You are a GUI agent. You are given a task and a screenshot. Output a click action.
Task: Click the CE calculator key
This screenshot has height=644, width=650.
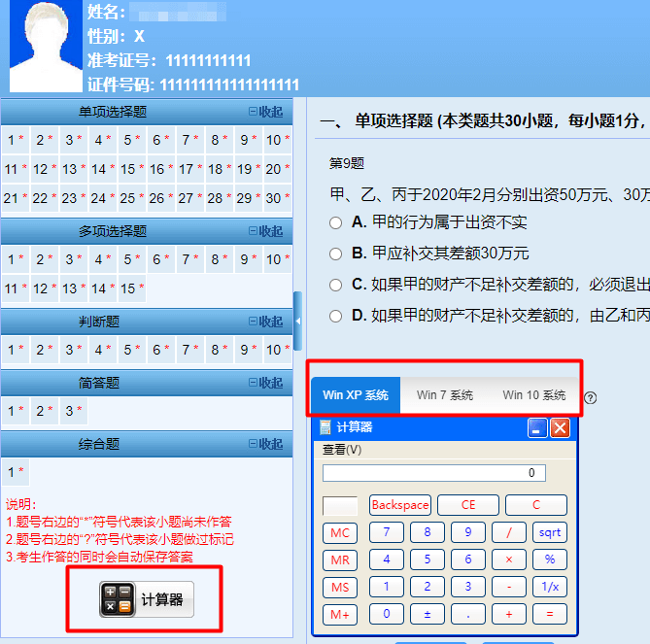pos(468,505)
